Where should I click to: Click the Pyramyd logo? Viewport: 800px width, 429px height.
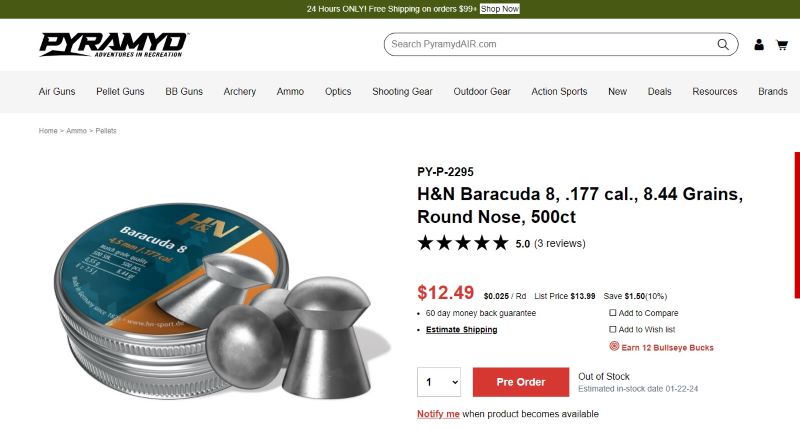pos(113,44)
